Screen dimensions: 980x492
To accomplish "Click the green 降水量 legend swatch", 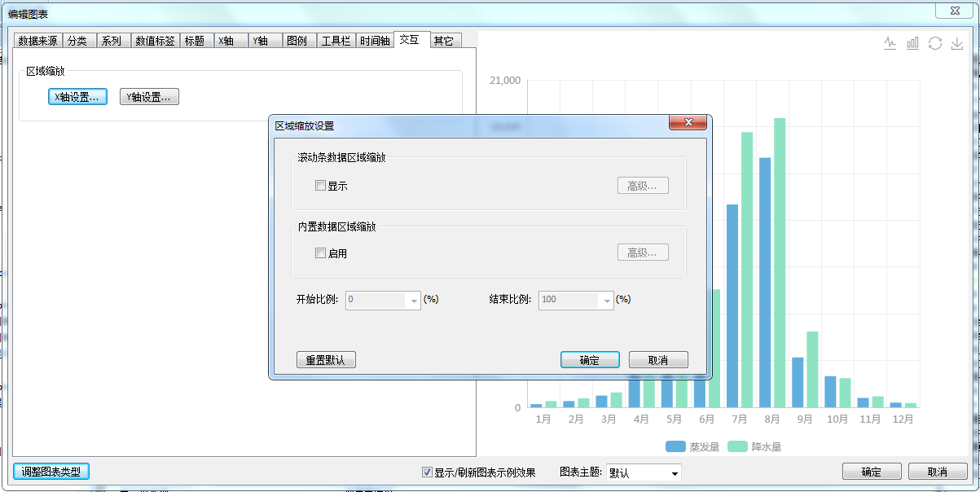I will pos(737,446).
